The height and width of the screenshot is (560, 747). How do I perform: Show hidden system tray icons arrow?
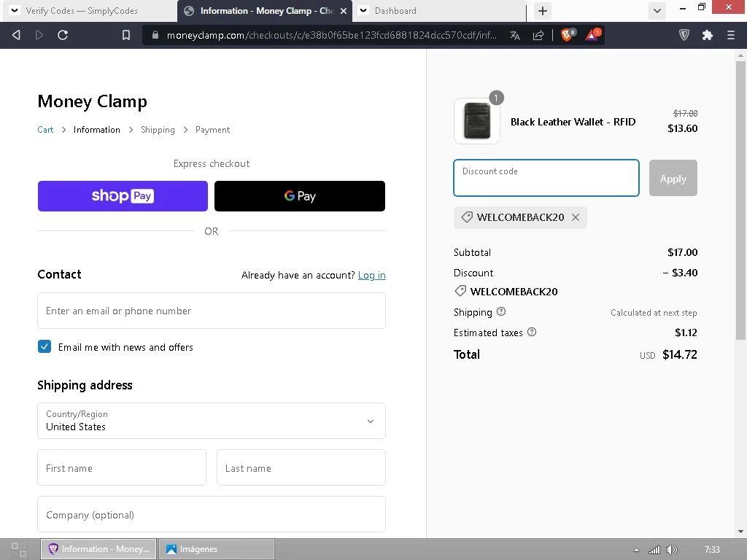click(x=636, y=550)
